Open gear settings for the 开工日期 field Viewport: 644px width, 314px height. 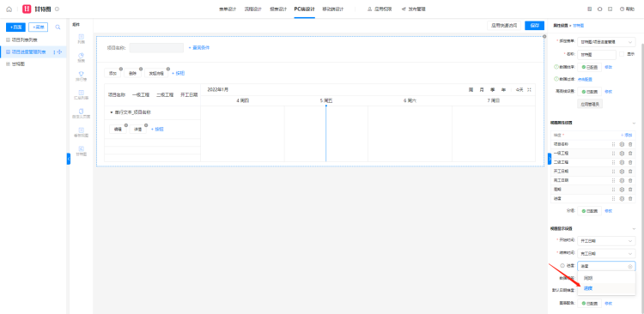point(622,172)
